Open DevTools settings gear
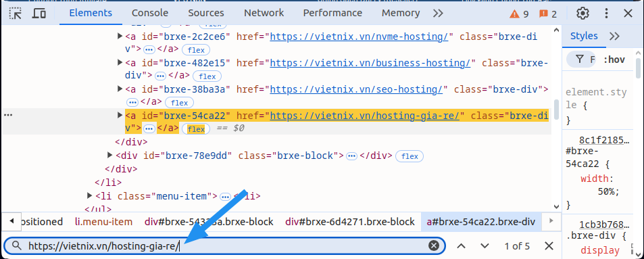The image size is (644, 259). [x=583, y=13]
